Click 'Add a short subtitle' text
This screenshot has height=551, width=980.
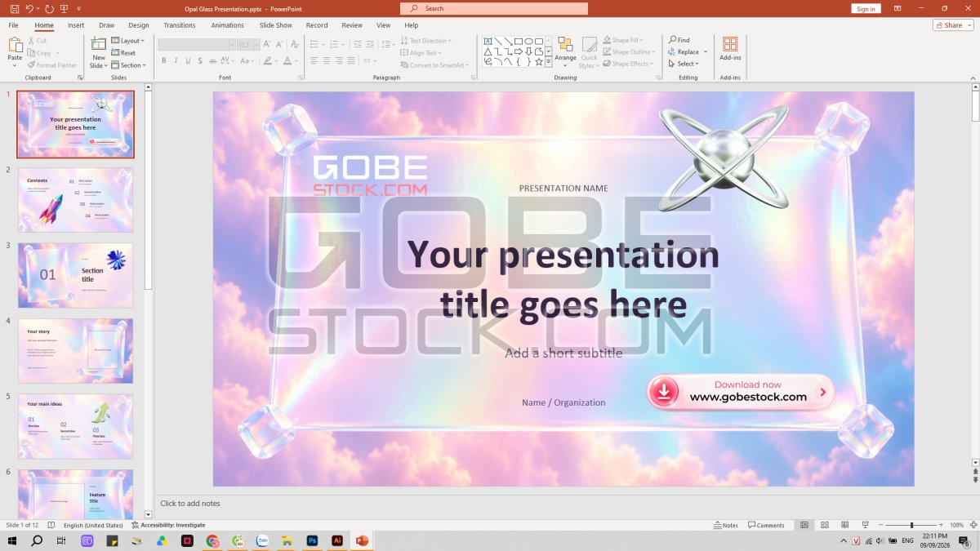563,353
